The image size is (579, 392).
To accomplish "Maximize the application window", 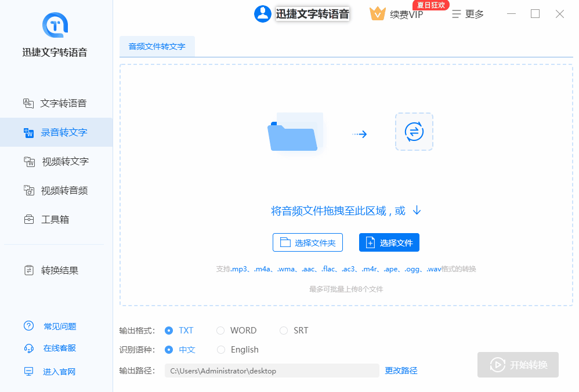I will [535, 14].
